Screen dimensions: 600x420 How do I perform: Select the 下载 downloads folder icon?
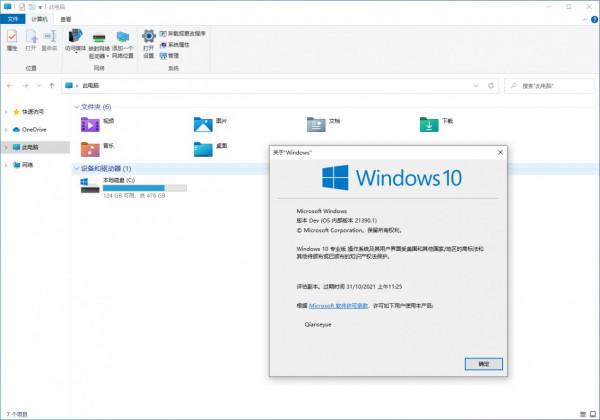point(429,125)
